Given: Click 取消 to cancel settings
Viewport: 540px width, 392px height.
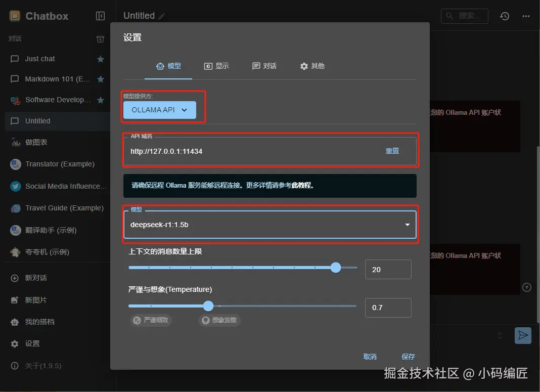Looking at the screenshot, I should click(370, 357).
